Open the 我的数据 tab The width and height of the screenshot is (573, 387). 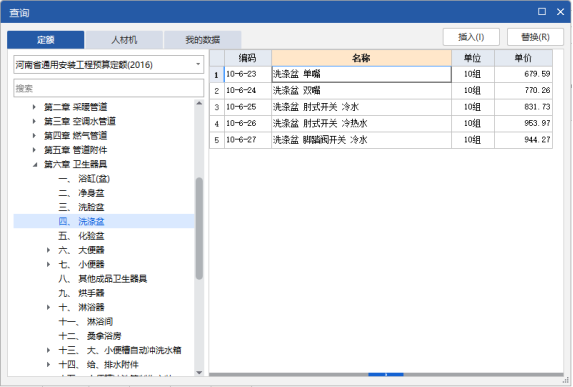(x=202, y=39)
